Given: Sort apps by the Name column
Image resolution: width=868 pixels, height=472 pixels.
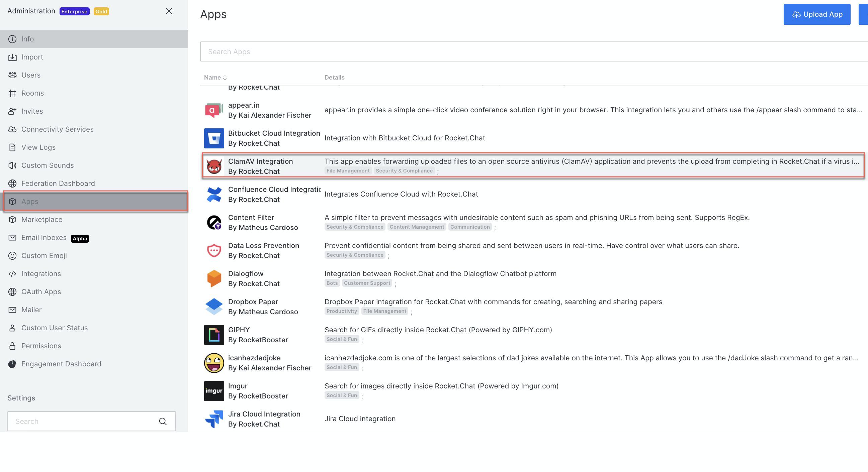Looking at the screenshot, I should (215, 78).
